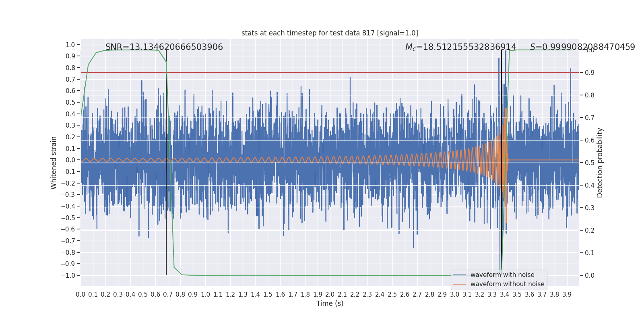The image size is (644, 322).
Task: Click the right axis tick label 0.1
Action: pos(590,253)
